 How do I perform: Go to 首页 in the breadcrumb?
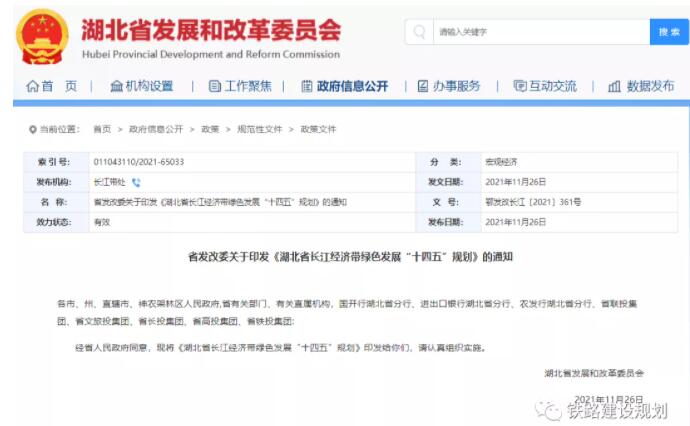(102, 130)
